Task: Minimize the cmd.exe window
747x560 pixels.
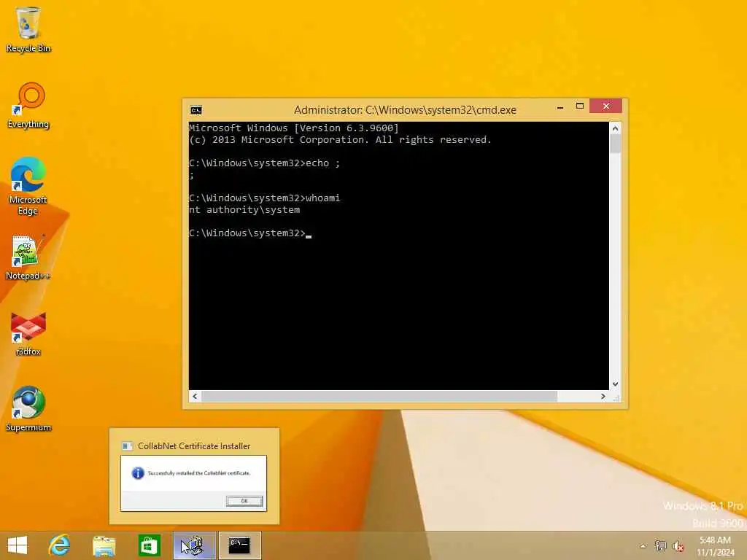Action: [560, 106]
